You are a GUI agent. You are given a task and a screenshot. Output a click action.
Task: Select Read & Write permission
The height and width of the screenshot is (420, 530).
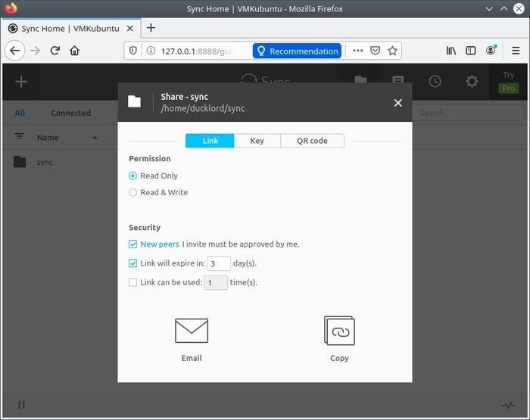coord(132,192)
